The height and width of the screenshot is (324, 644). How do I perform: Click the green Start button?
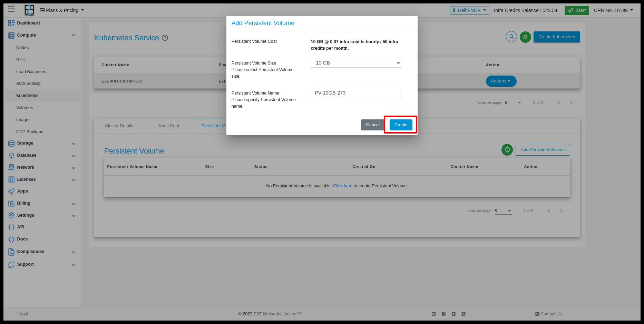[x=576, y=10]
